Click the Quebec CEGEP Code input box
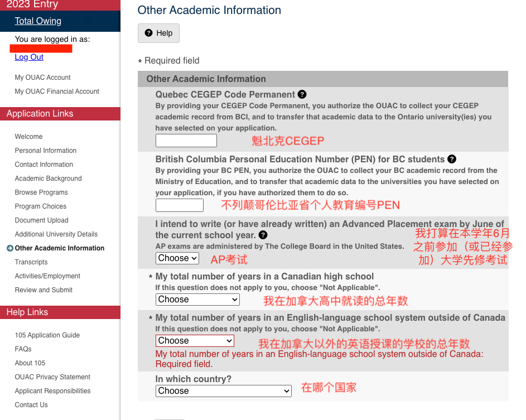 click(186, 140)
